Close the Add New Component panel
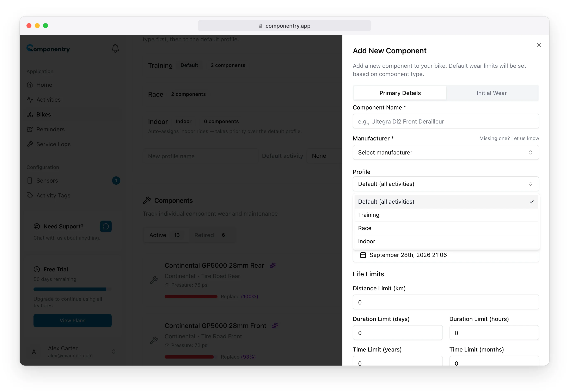Viewport: 569px width, 392px height. [539, 45]
